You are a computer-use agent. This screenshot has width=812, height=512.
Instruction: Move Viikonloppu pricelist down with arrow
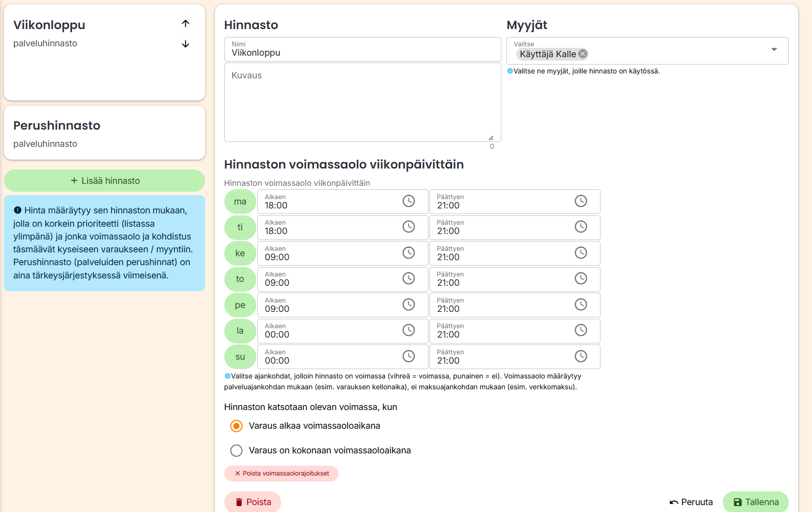(185, 44)
